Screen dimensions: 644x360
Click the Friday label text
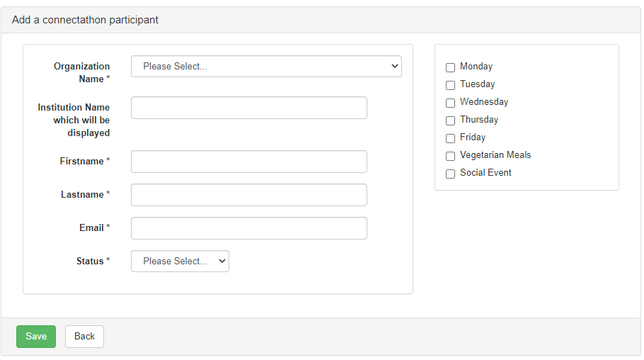pos(473,137)
